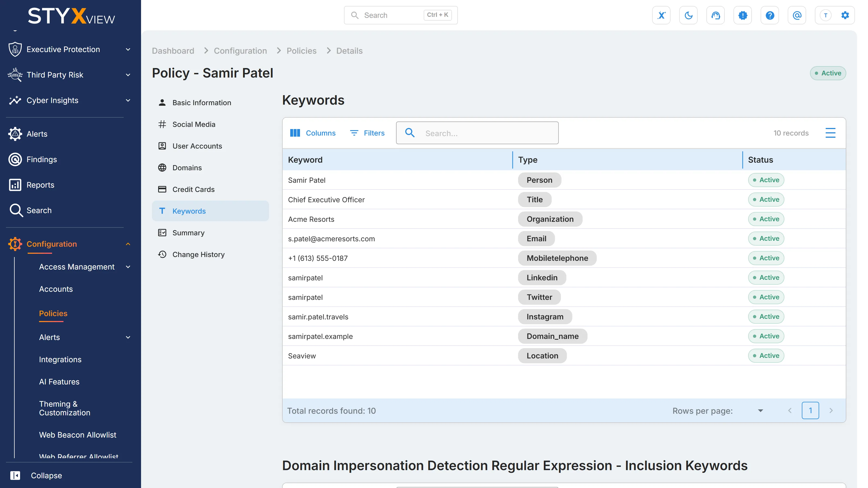Click the STYX logo icon in top bar
The width and height of the screenshot is (868, 488).
pos(661,15)
